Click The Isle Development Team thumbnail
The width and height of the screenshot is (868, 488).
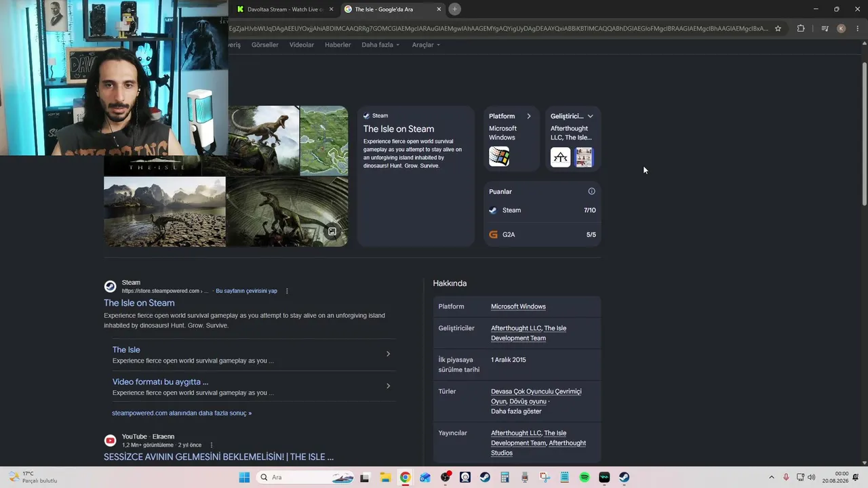584,157
